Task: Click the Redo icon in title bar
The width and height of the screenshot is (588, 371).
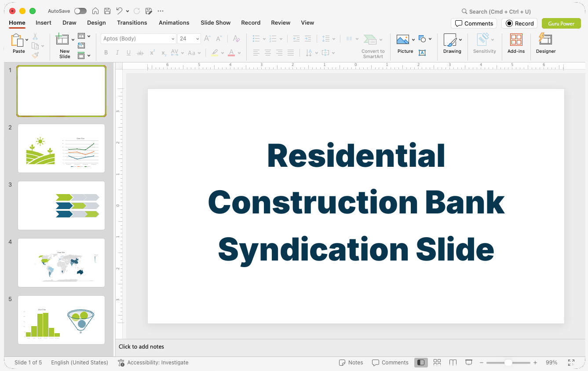Action: [137, 11]
